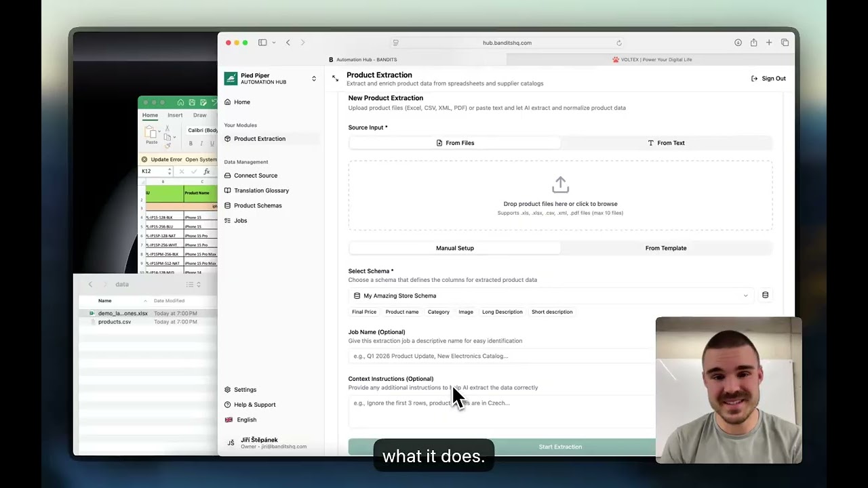Go back in the Finder data window

pyautogui.click(x=90, y=285)
